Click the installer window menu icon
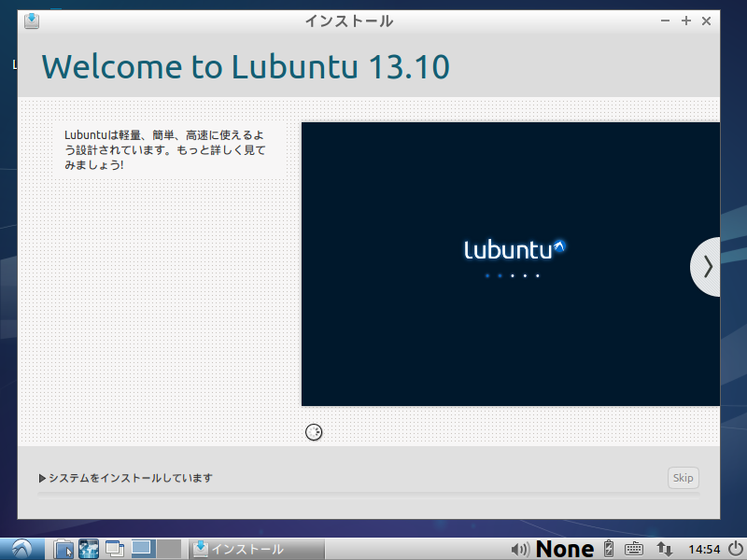 click(32, 21)
